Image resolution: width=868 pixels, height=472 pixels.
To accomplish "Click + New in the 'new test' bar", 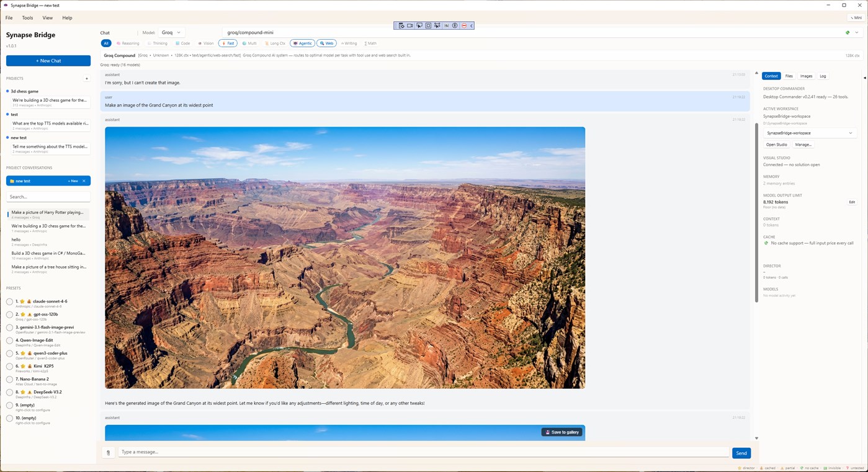I will point(73,181).
